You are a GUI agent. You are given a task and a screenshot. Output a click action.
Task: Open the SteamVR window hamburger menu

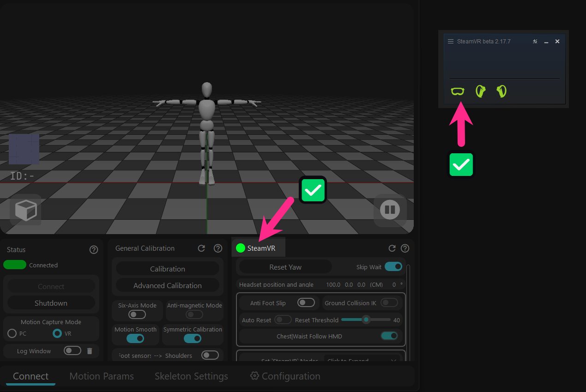click(x=451, y=41)
